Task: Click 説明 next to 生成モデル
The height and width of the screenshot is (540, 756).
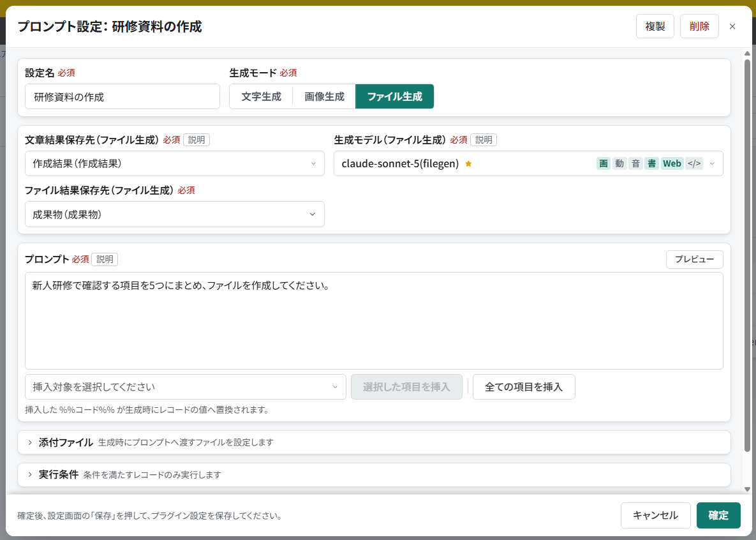Action: pyautogui.click(x=484, y=140)
